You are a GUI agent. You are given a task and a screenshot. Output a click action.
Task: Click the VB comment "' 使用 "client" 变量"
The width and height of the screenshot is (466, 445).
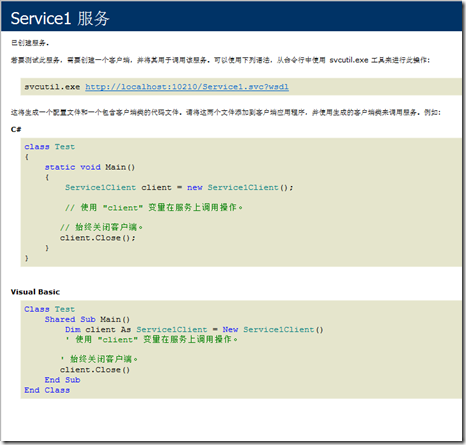[151, 340]
